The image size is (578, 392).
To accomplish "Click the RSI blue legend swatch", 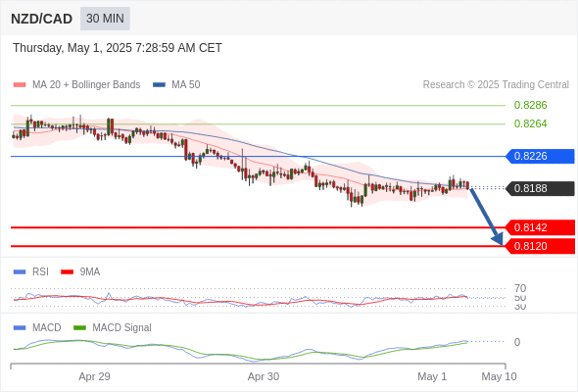I will 20,272.
